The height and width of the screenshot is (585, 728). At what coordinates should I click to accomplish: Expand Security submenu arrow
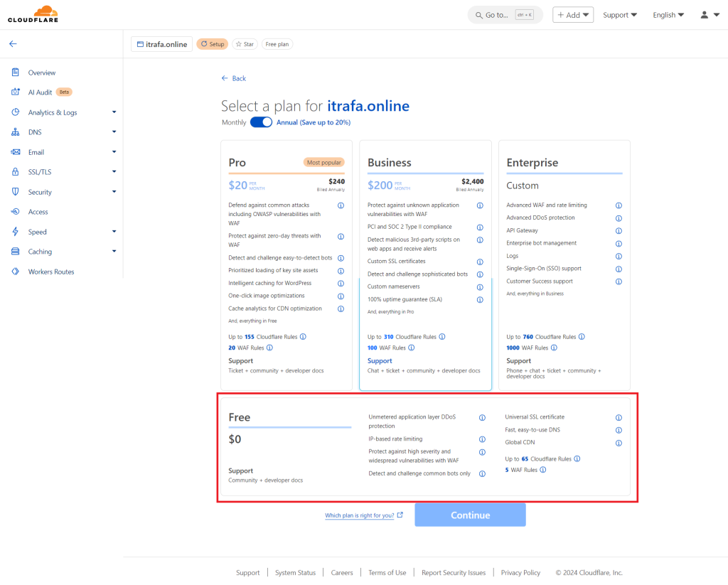coord(114,191)
